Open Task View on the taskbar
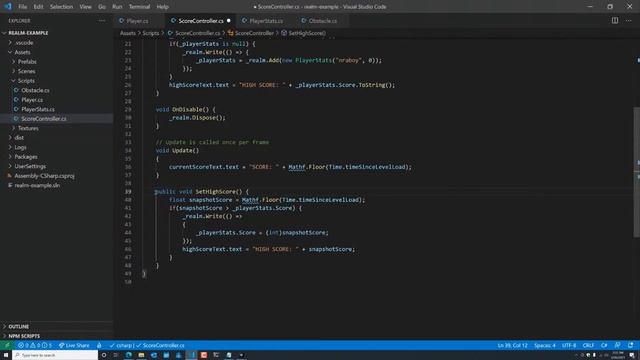Image resolution: width=640 pixels, height=360 pixels. coord(116,355)
